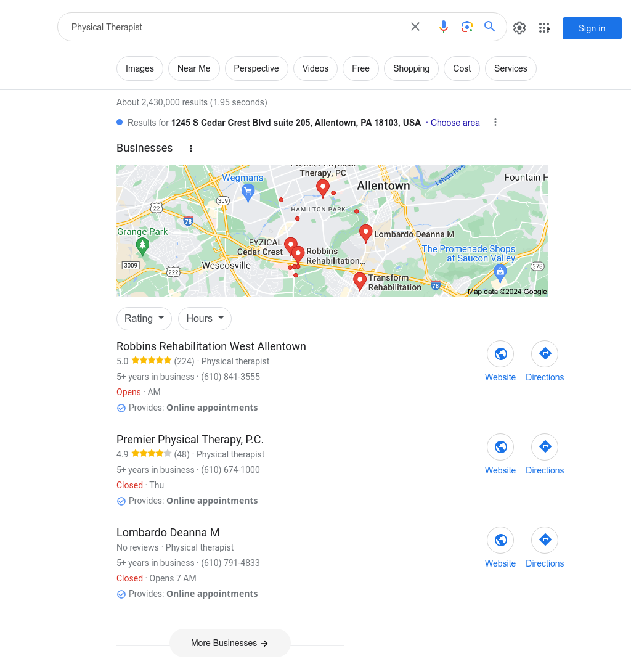Click More Businesses button
Image resolution: width=631 pixels, height=672 pixels.
click(230, 643)
